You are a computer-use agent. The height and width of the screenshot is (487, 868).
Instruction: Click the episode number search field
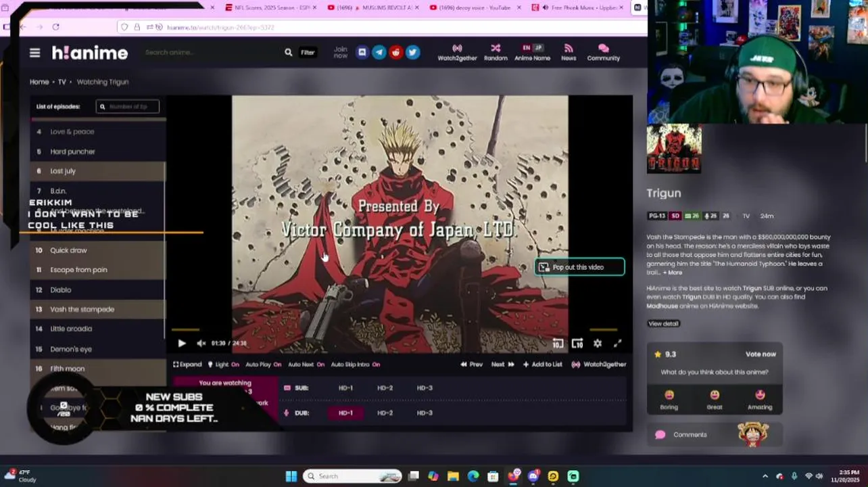(x=128, y=106)
